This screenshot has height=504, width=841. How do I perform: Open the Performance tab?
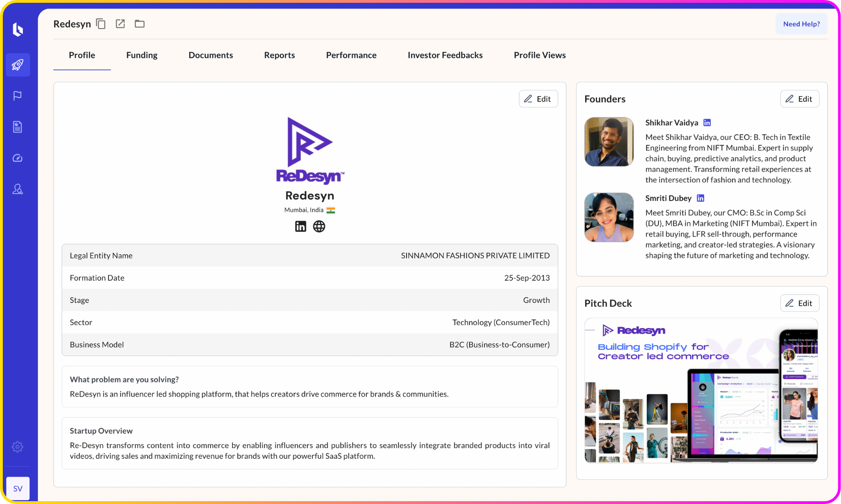tap(351, 55)
